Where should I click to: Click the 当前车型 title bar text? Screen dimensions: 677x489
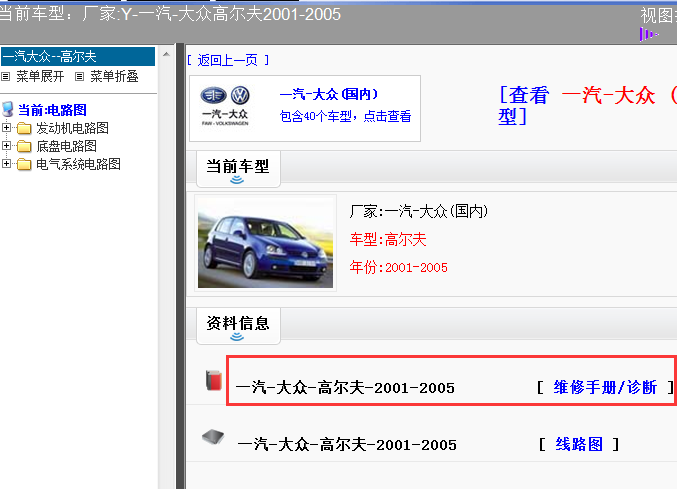[x=171, y=14]
